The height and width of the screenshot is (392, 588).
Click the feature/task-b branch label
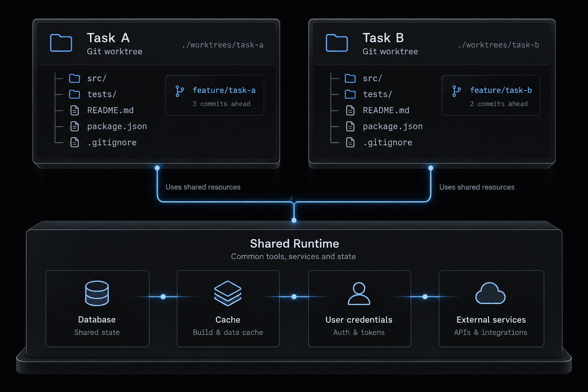pos(501,90)
